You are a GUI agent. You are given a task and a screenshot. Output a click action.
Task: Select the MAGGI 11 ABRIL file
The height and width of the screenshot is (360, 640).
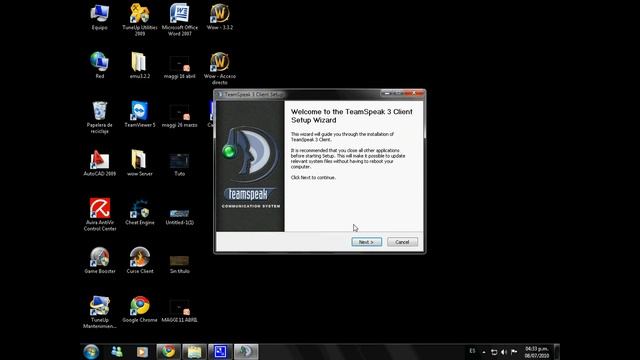pyautogui.click(x=180, y=311)
